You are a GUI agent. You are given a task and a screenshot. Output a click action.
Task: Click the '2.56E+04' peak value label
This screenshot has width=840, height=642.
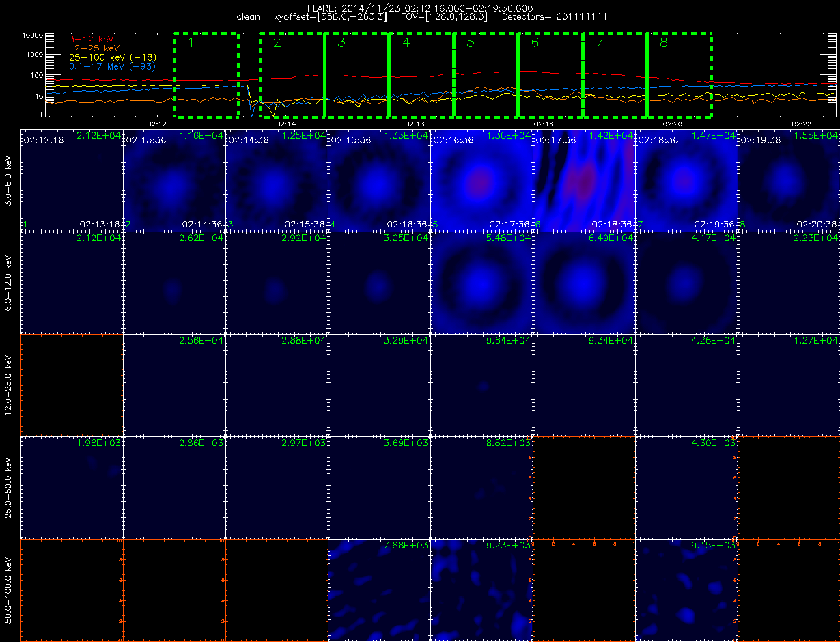tap(201, 341)
